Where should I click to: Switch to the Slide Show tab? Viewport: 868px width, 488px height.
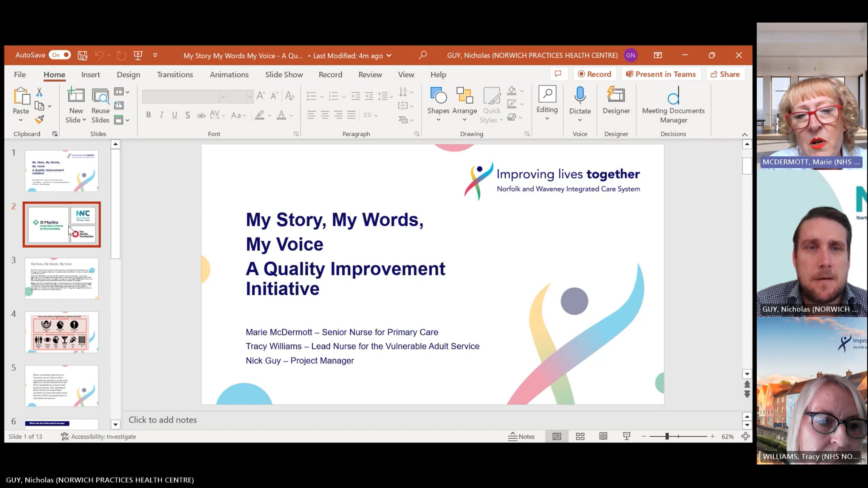click(x=284, y=74)
